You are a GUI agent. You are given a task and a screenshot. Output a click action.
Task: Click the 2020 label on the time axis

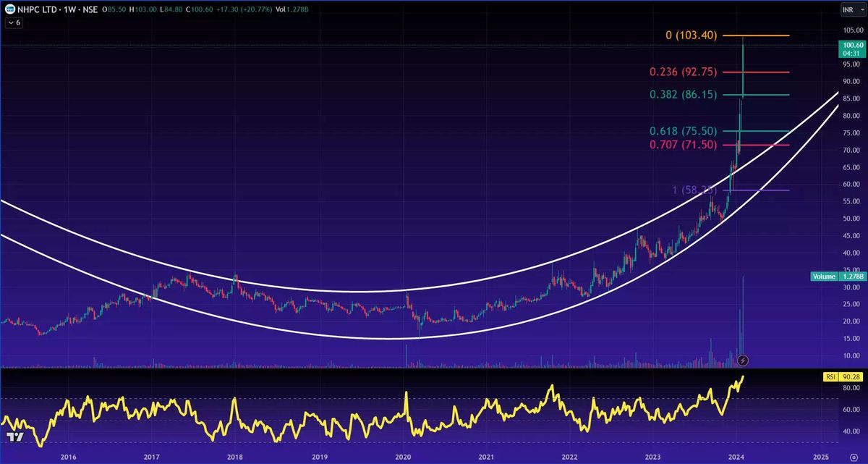click(x=402, y=457)
